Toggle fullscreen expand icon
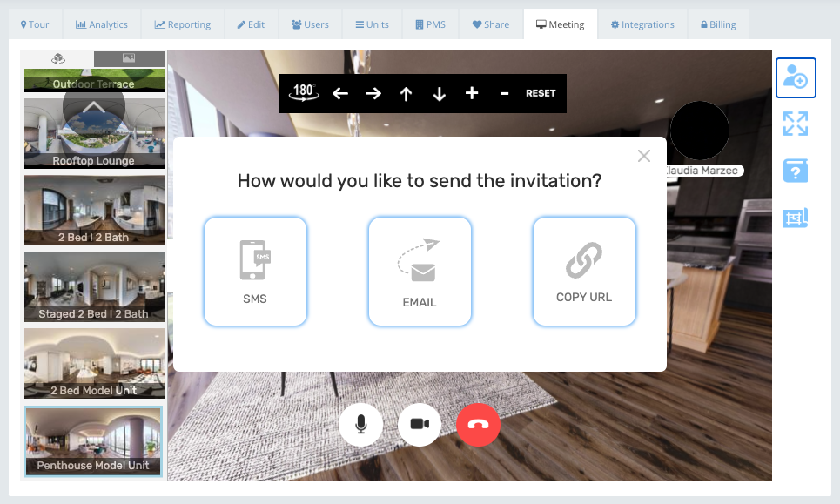This screenshot has width=840, height=504. 795,124
